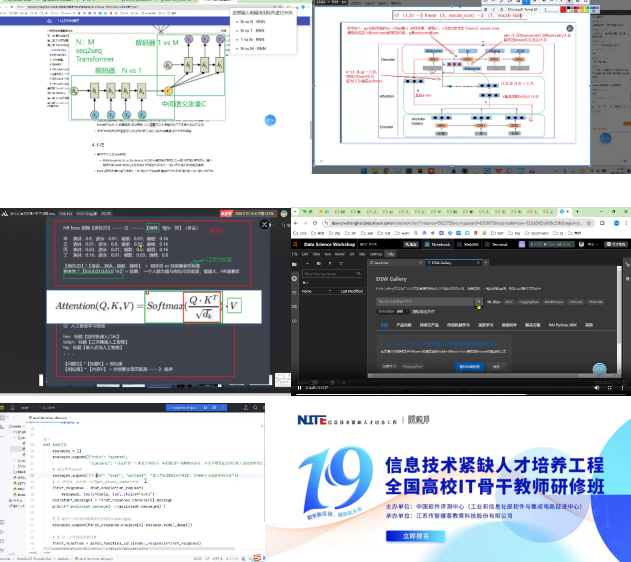
Task: Pause the video in the DSW player
Action: click(299, 388)
